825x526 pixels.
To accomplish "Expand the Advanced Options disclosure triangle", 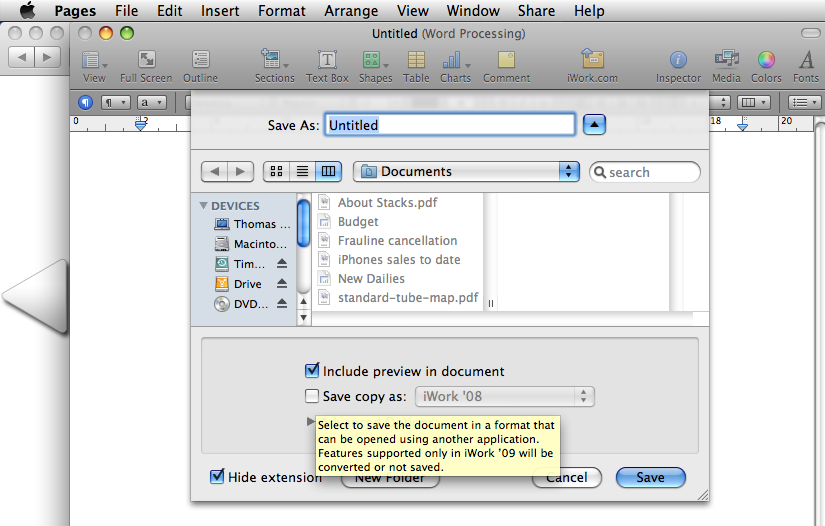I will pos(310,421).
